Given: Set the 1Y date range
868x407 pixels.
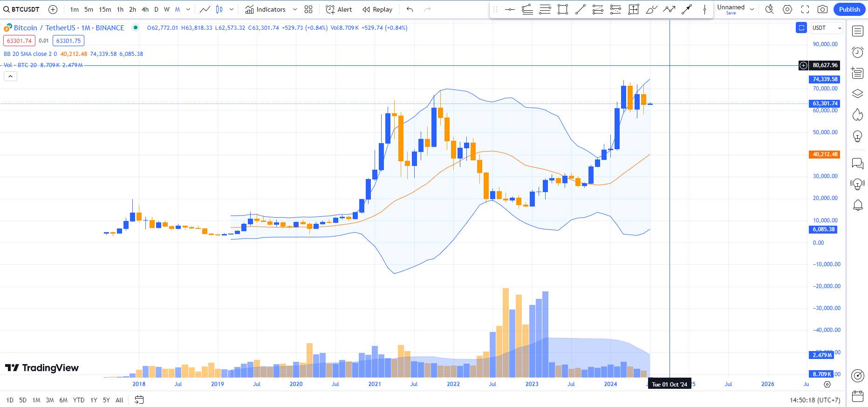Looking at the screenshot, I should 94,400.
